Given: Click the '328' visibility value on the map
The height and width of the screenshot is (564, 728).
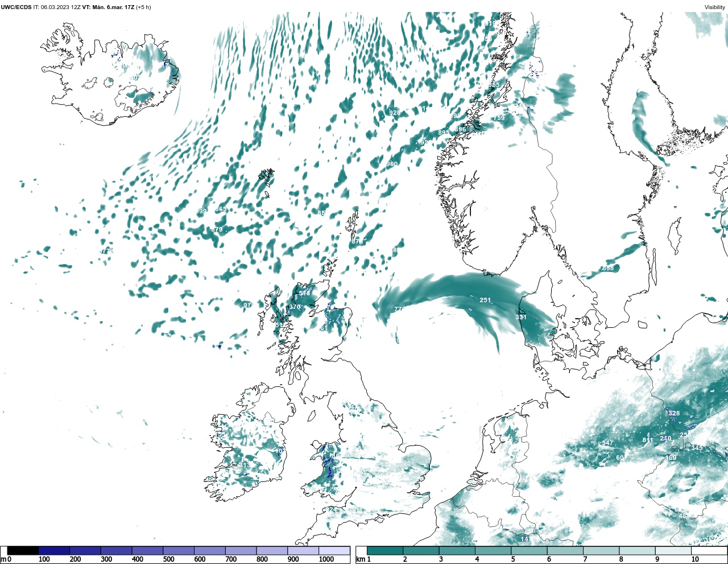Looking at the screenshot, I should [x=674, y=414].
